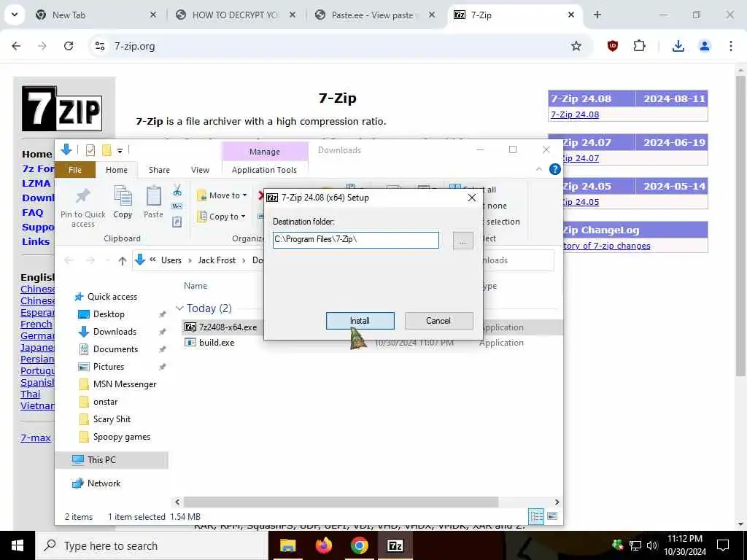Open Application Tools ribbon tab

[x=264, y=170]
